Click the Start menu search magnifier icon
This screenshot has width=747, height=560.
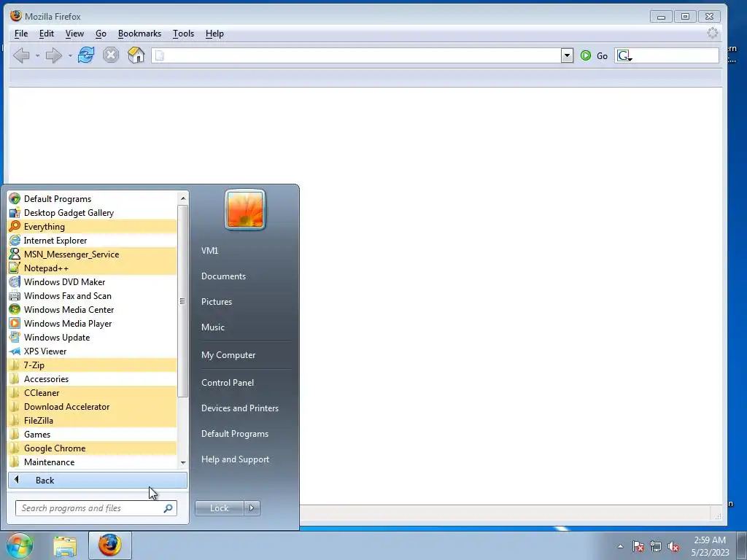tap(168, 508)
